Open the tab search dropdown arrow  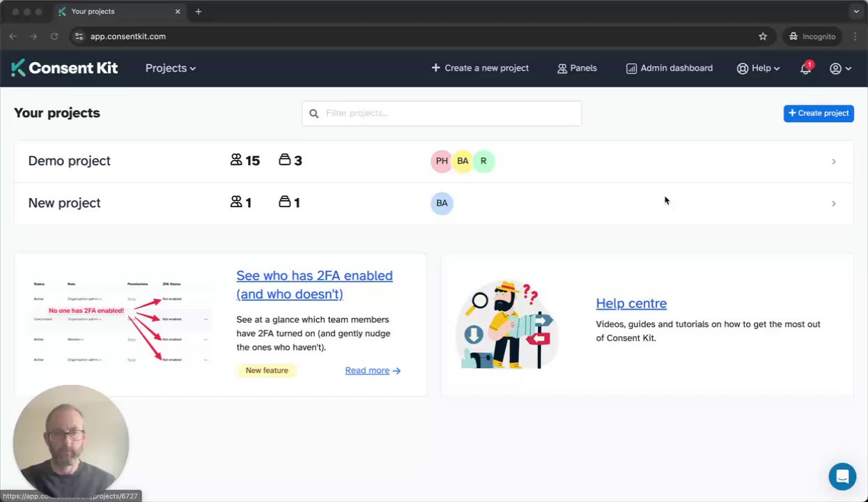pos(856,11)
